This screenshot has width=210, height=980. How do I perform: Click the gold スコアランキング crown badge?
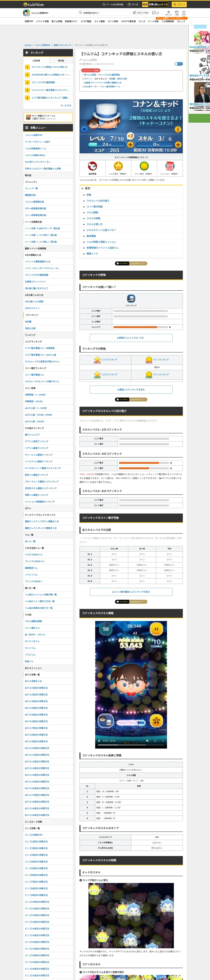coord(97,360)
